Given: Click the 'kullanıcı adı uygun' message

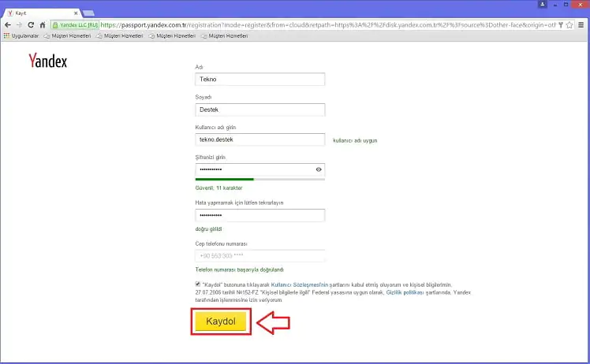Looking at the screenshot, I should tap(355, 140).
